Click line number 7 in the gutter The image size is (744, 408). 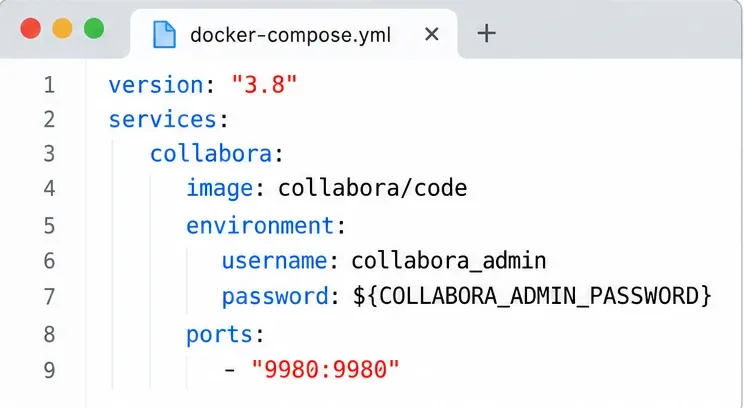pyautogui.click(x=49, y=297)
